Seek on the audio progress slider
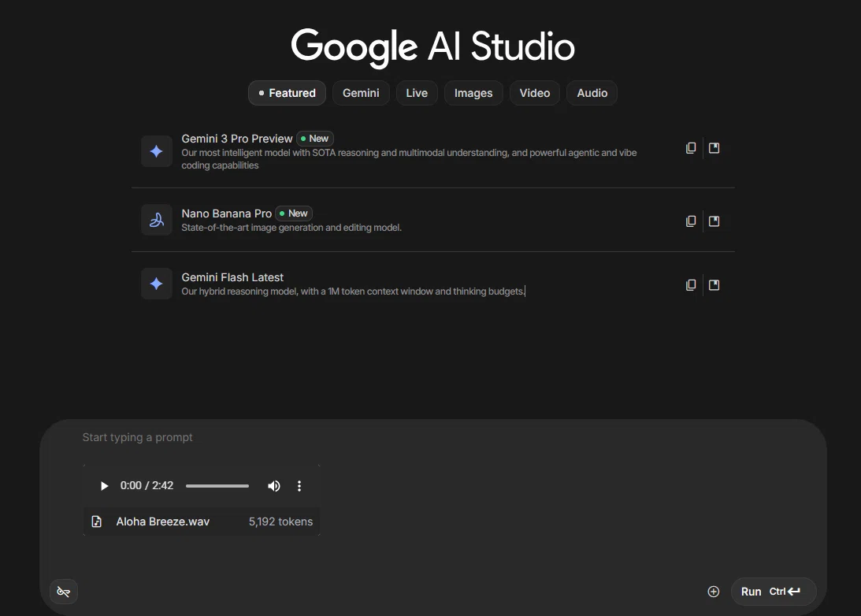The width and height of the screenshot is (861, 616). point(217,486)
